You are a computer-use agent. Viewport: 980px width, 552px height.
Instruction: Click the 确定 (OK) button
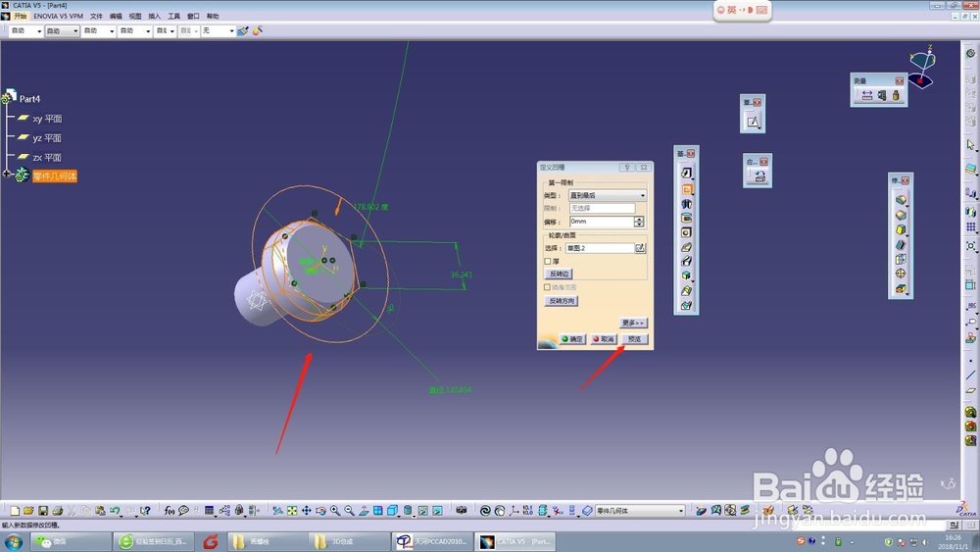(572, 339)
